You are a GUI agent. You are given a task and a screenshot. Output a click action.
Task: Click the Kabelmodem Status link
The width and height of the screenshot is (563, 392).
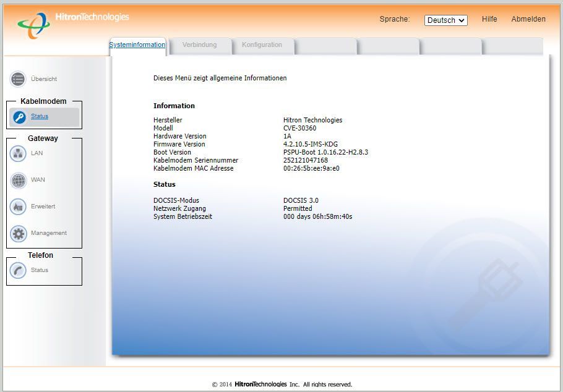[40, 116]
